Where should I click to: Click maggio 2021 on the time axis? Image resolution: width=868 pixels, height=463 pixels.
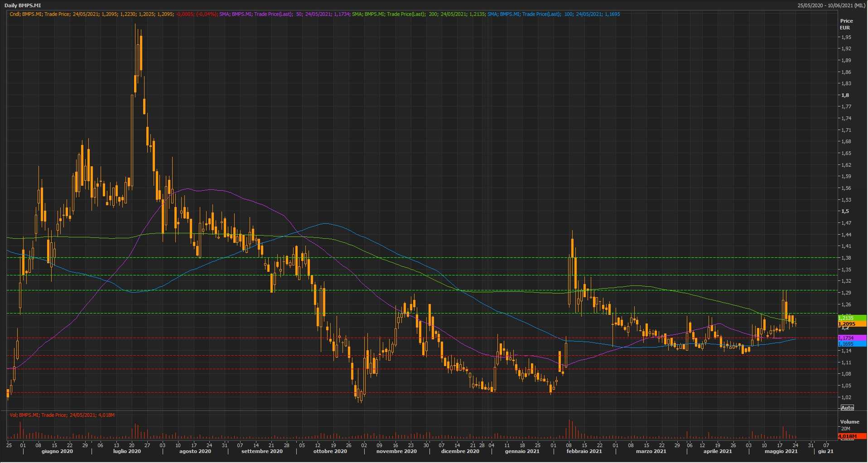click(781, 451)
